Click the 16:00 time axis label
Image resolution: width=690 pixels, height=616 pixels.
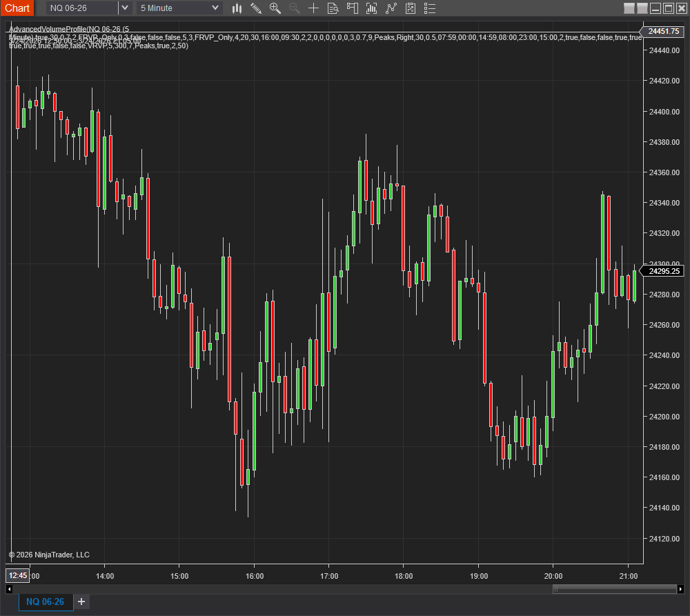click(255, 577)
